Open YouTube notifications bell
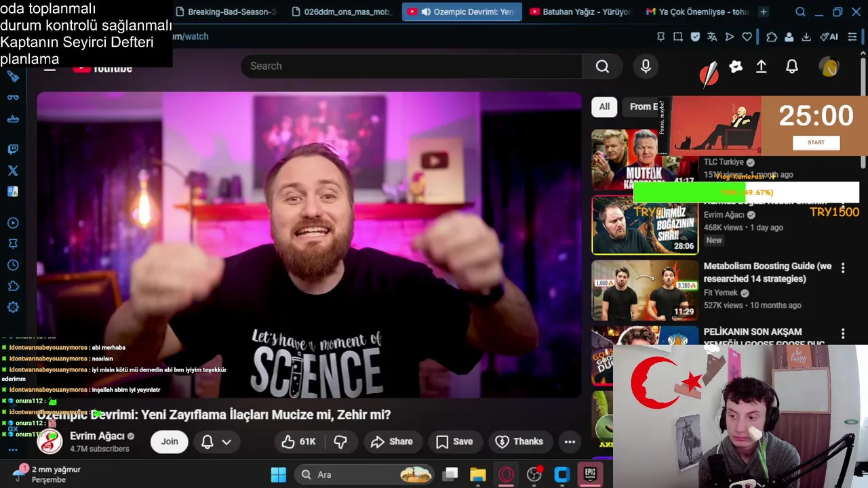The height and width of the screenshot is (488, 868). pyautogui.click(x=791, y=66)
